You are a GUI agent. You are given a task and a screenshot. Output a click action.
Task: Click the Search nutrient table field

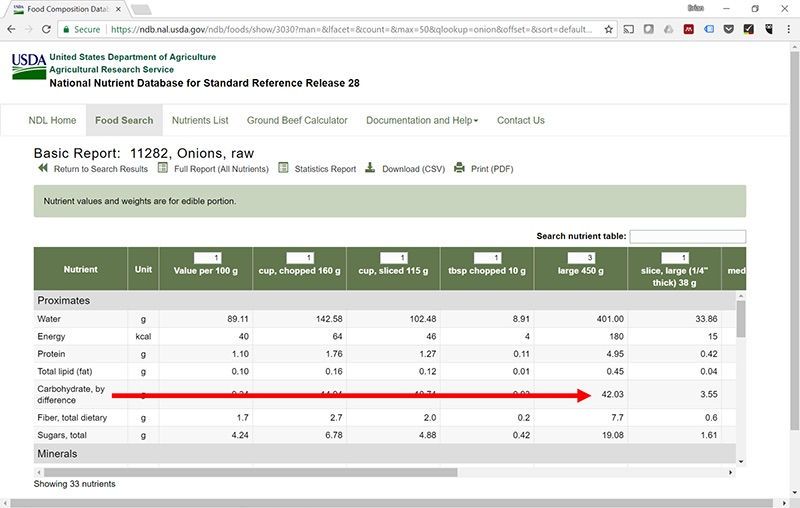(x=687, y=236)
